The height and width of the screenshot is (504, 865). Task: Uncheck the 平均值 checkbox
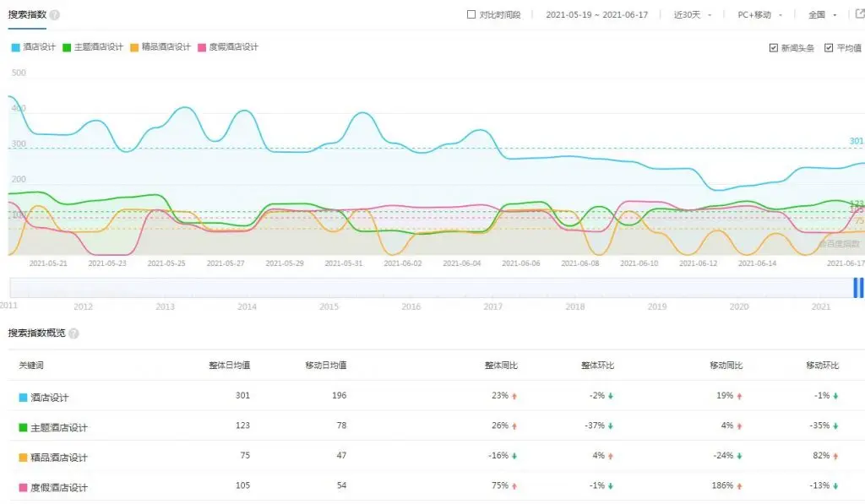click(x=829, y=48)
